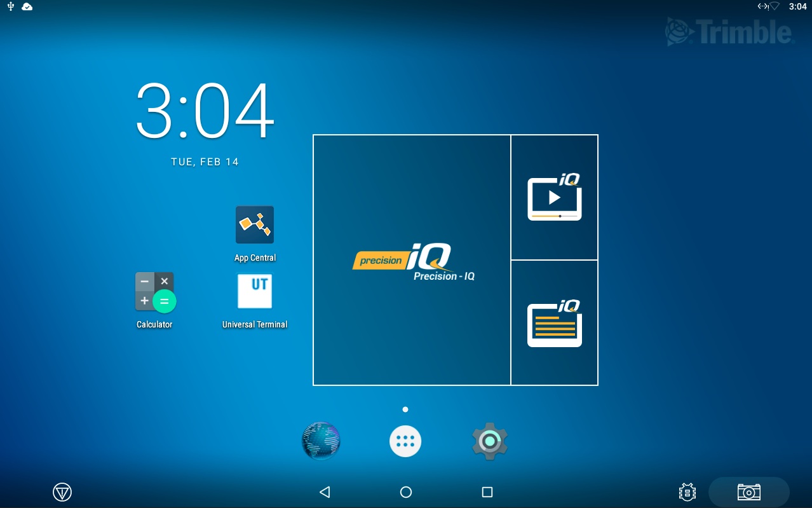Launch Precision-IQ from the large tile
Viewport: 812px width, 508px height.
(x=412, y=260)
